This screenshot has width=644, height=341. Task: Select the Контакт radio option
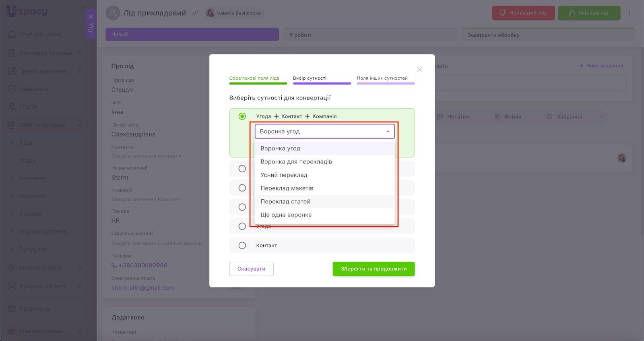(242, 246)
